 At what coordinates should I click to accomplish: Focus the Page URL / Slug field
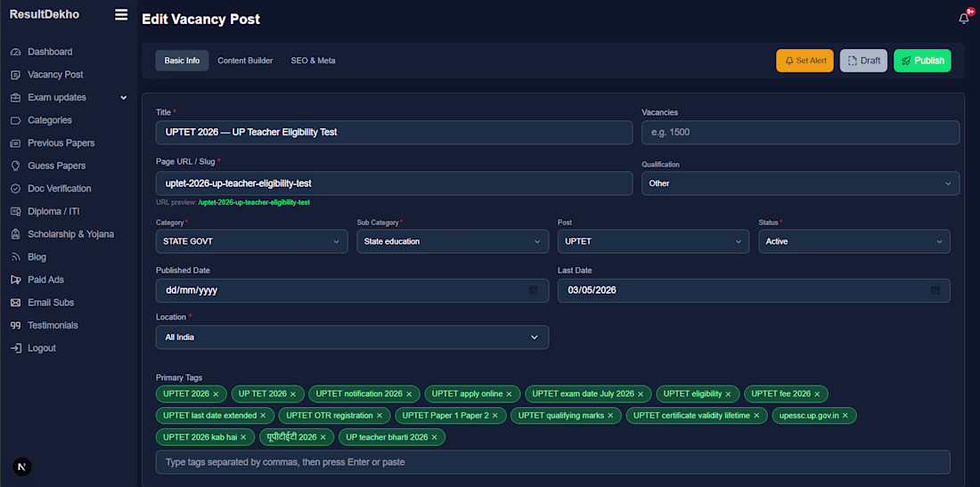click(395, 183)
